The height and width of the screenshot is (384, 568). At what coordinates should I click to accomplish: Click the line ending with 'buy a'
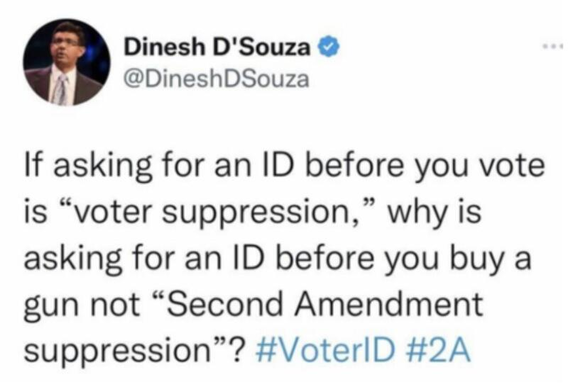(277, 259)
